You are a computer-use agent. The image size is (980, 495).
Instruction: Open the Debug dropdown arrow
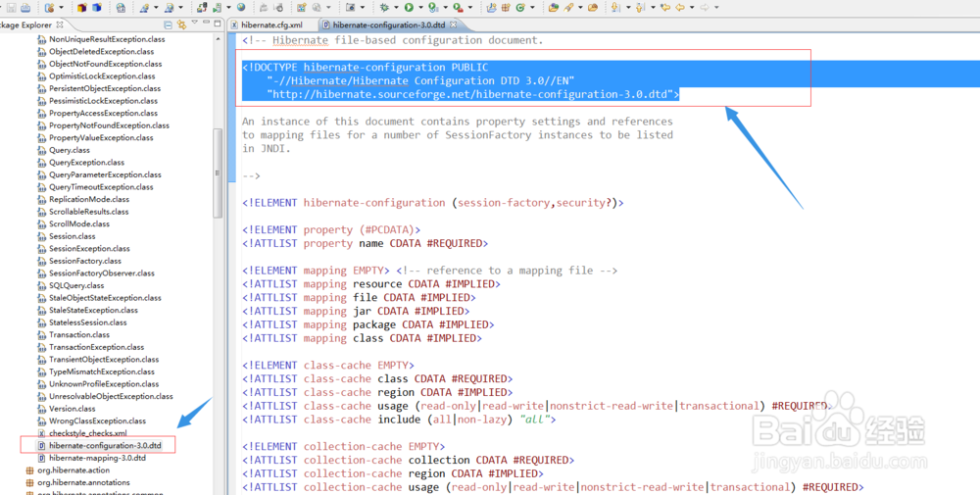coord(396,8)
